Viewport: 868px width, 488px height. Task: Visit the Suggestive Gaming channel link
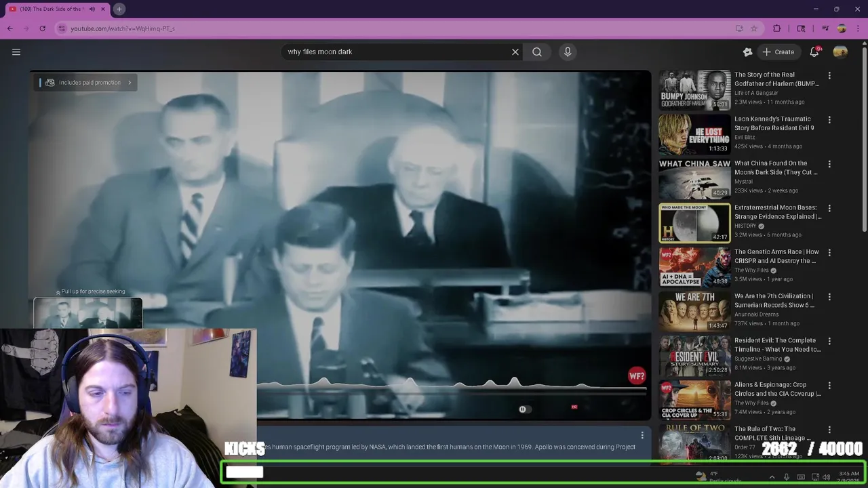[x=758, y=359]
